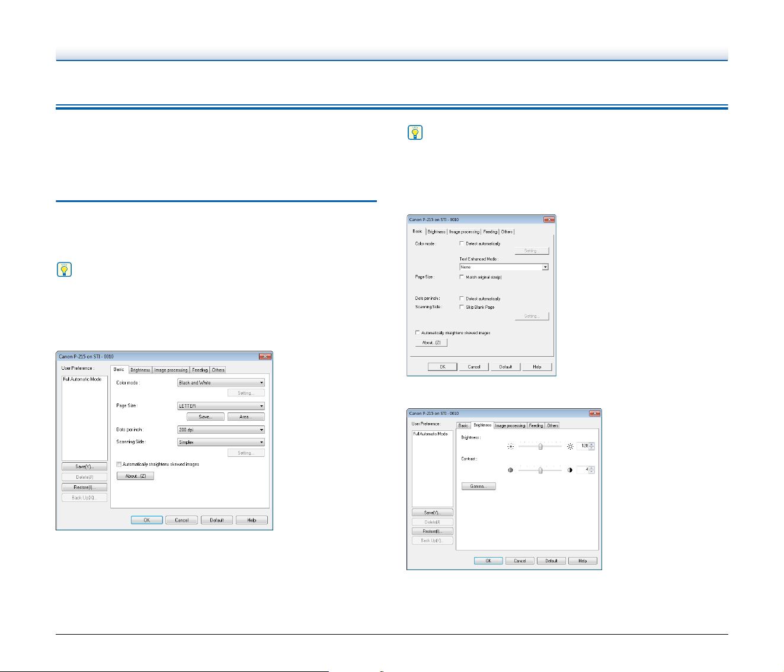Check Match original size checkbox
The width and height of the screenshot is (784, 672).
(x=462, y=277)
